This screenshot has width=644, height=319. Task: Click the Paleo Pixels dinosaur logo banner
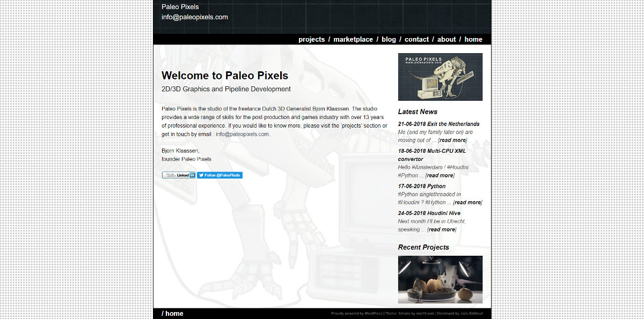click(440, 76)
